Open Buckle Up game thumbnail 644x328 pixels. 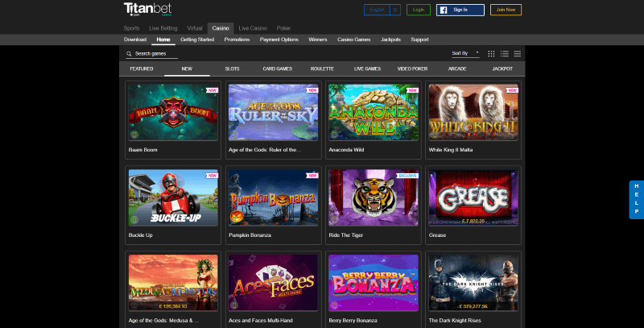(x=173, y=197)
